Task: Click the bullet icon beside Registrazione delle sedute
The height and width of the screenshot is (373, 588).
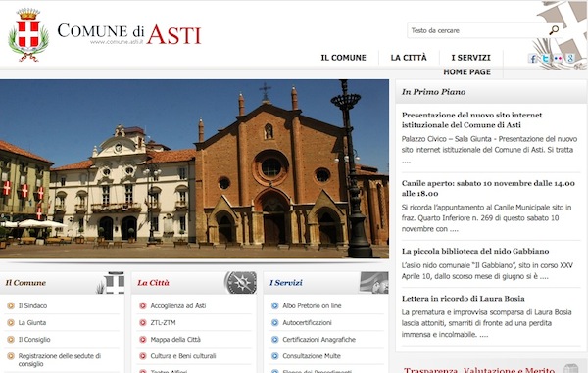Action: tap(11, 356)
